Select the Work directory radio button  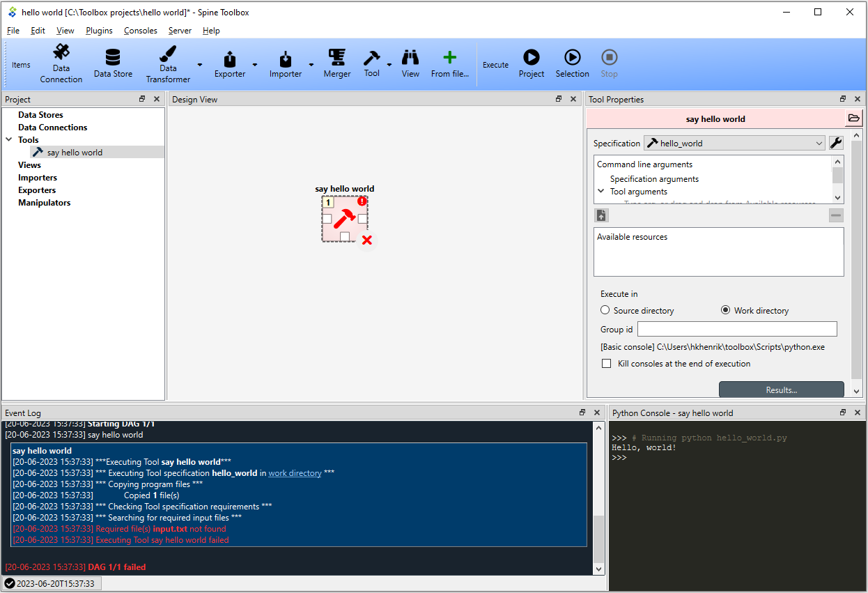point(725,310)
